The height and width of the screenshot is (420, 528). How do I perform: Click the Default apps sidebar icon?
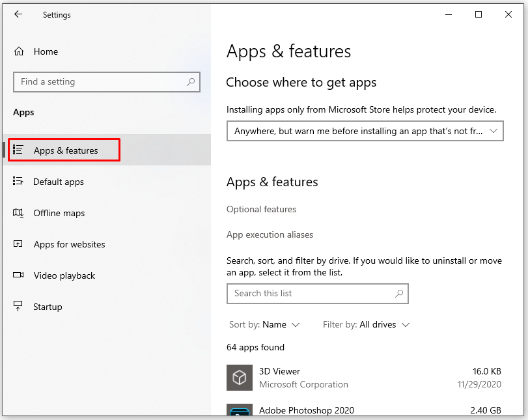point(18,182)
